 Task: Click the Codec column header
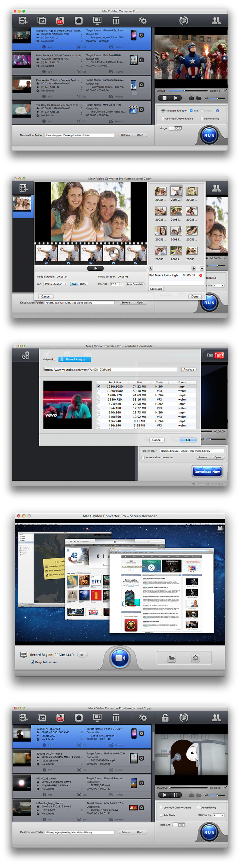coord(160,383)
